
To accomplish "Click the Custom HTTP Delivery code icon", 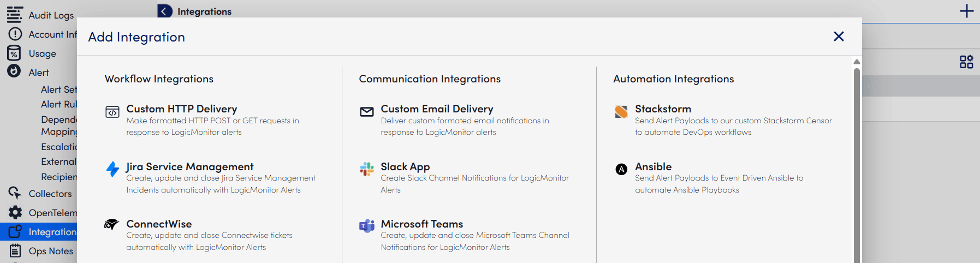I will 112,112.
